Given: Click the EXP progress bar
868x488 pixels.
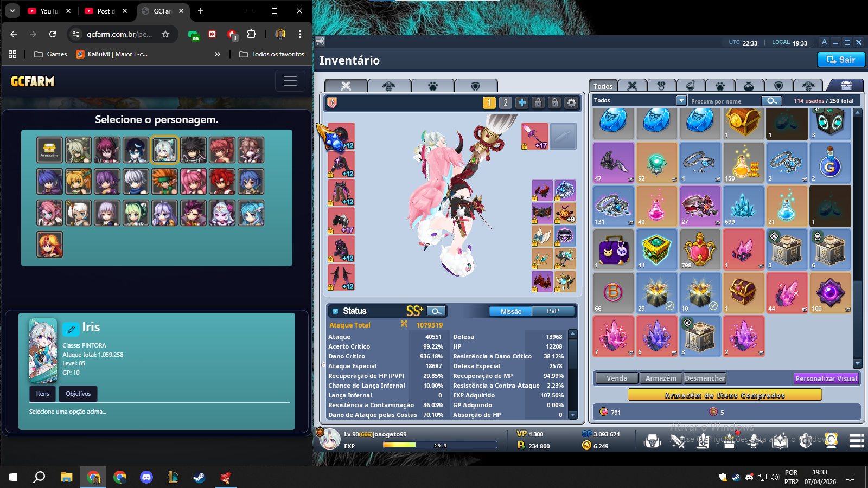Looking at the screenshot, I should pyautogui.click(x=440, y=445).
